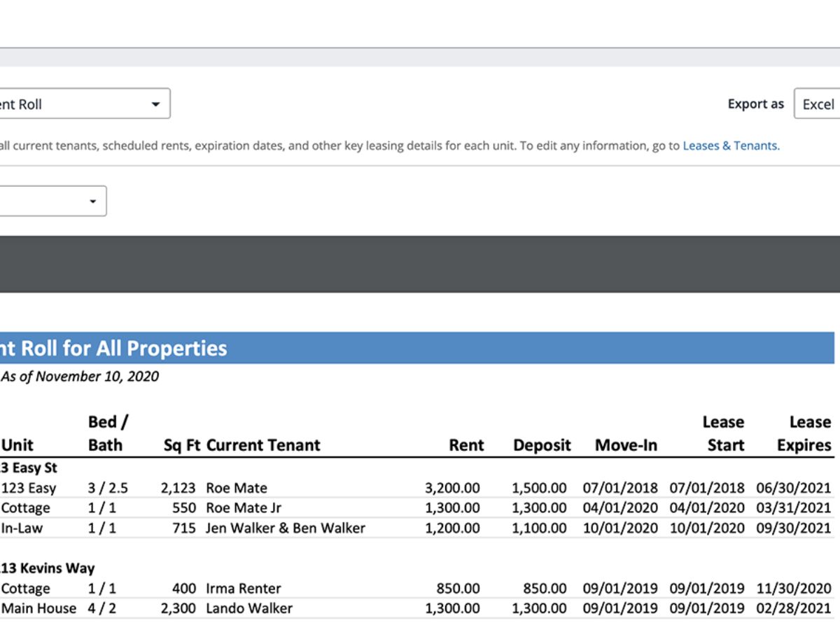Click the Rent column header
Image resolution: width=840 pixels, height=630 pixels.
click(466, 445)
